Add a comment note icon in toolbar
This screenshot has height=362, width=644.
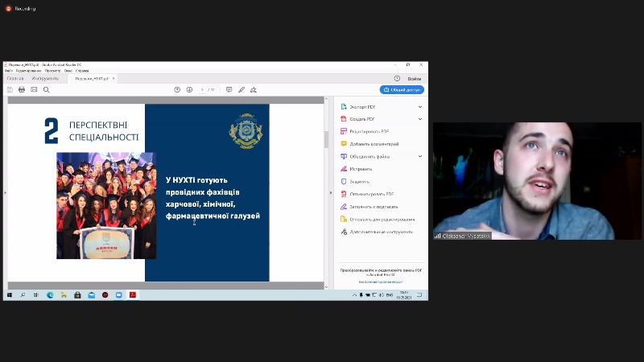[229, 89]
